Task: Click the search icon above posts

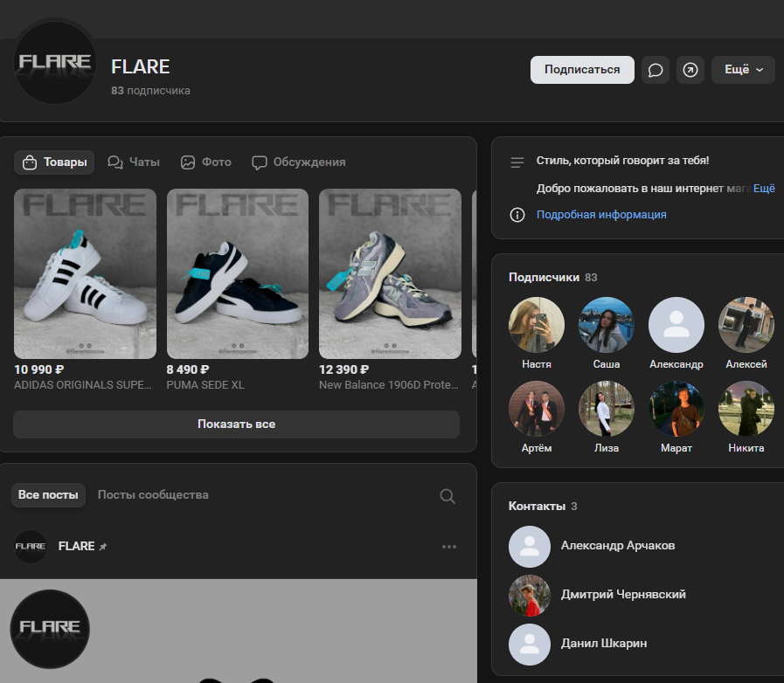Action: click(448, 496)
